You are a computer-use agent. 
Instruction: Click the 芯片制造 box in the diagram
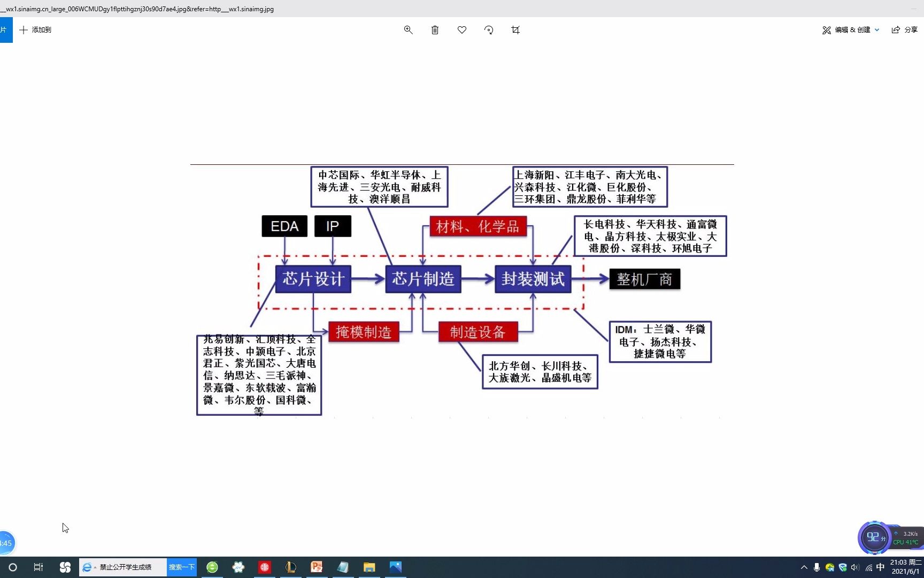point(423,279)
